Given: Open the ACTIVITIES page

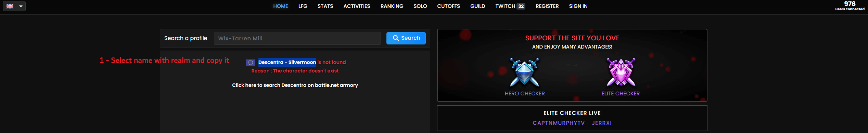Looking at the screenshot, I should click(x=357, y=6).
